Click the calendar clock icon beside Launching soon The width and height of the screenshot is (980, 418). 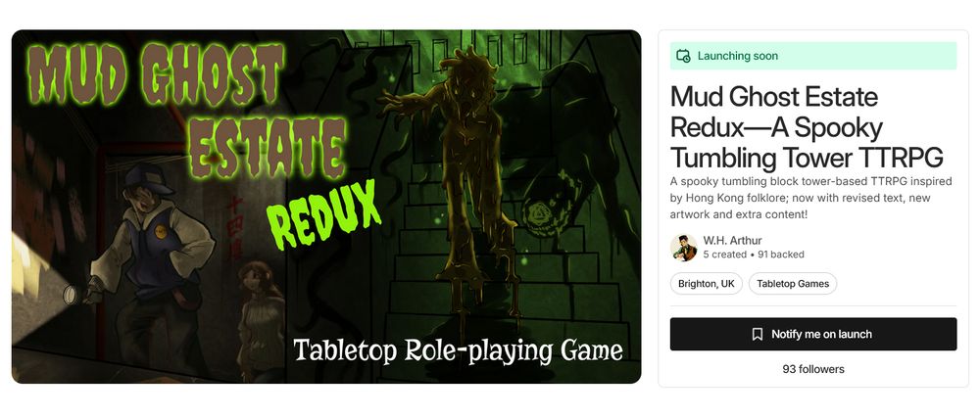[x=684, y=56]
